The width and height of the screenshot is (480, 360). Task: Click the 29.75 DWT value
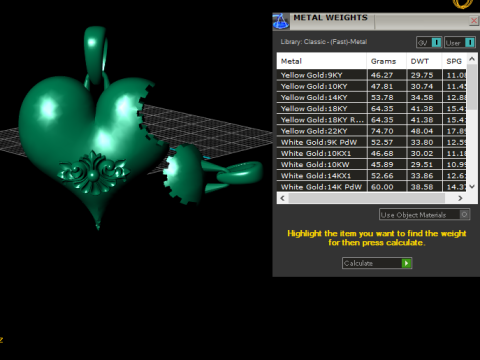[422, 75]
